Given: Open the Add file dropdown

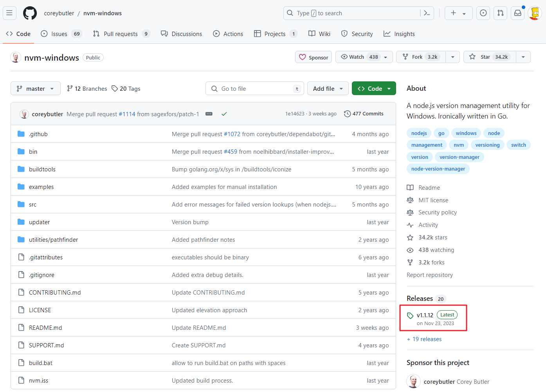Looking at the screenshot, I should coord(328,89).
